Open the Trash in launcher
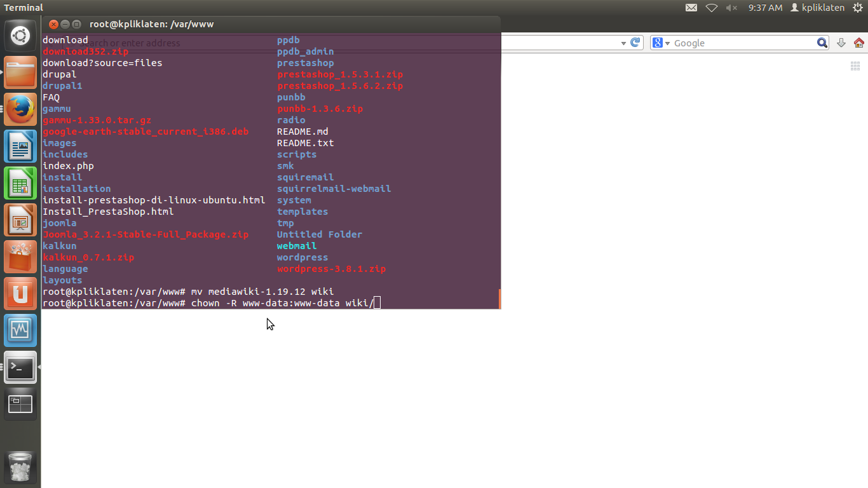This screenshot has height=488, width=868. click(20, 468)
